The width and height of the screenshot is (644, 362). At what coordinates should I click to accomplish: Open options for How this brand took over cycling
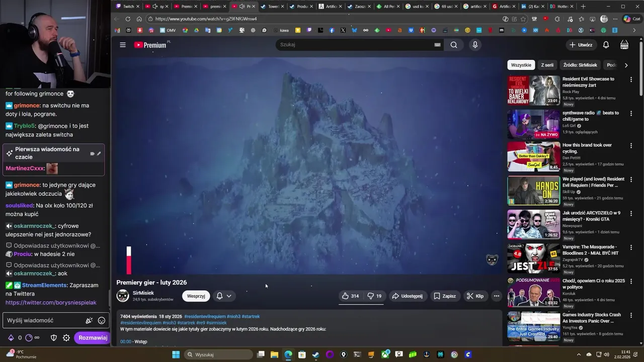631,146
